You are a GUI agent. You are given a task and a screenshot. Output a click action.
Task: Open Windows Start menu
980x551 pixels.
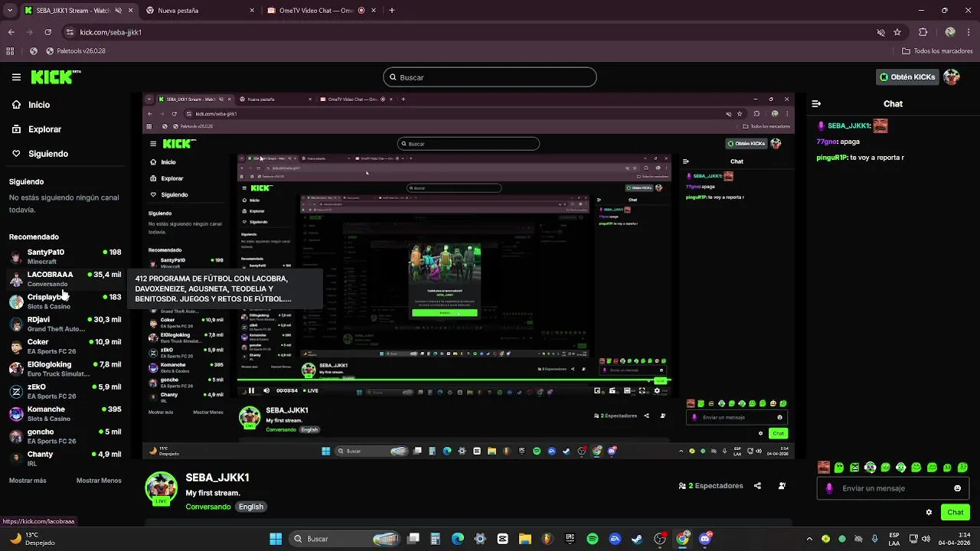(x=276, y=539)
